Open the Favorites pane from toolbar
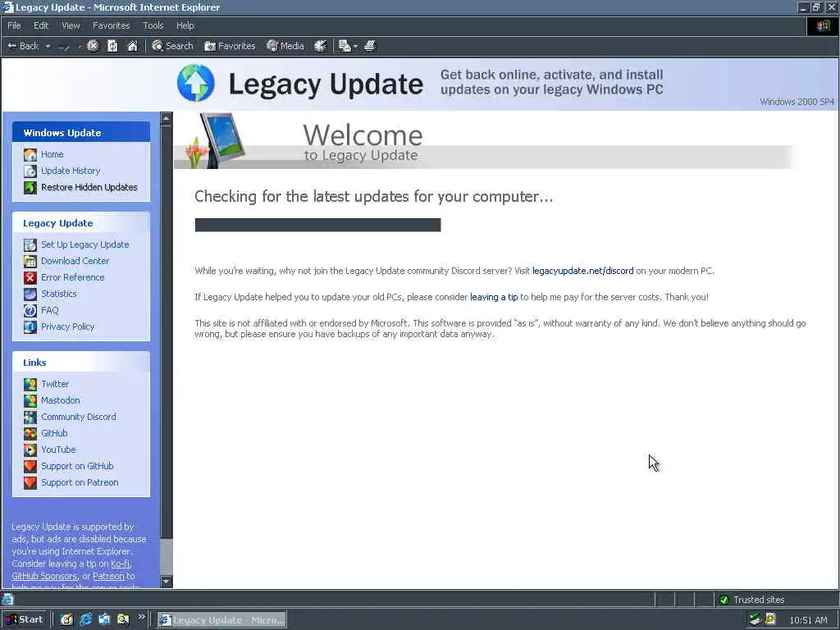 [x=230, y=46]
